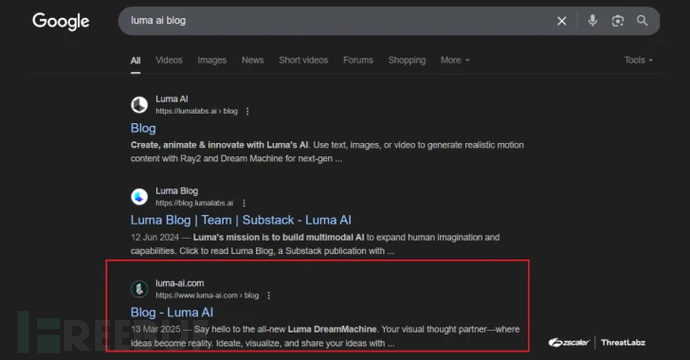Open Google Lens image search icon
The image size is (690, 360).
pos(617,21)
